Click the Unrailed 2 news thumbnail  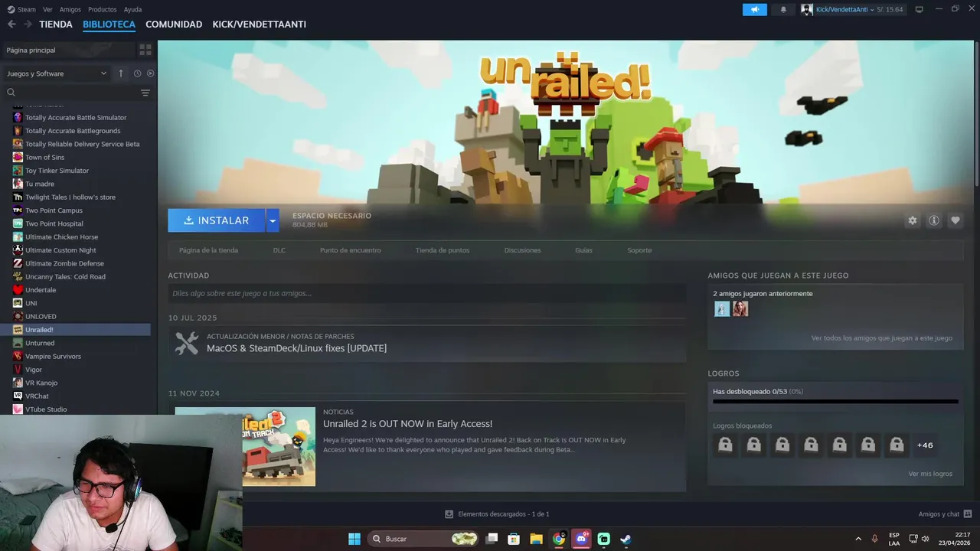(279, 446)
